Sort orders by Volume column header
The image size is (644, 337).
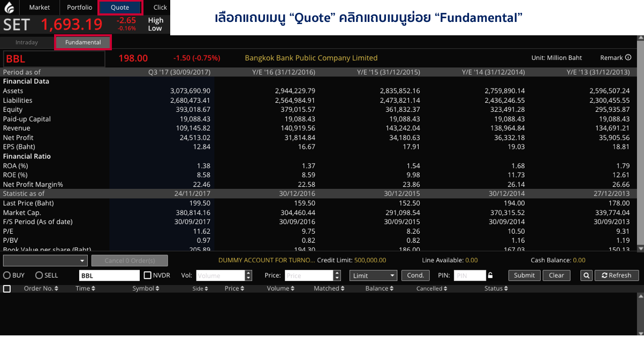pyautogui.click(x=281, y=289)
